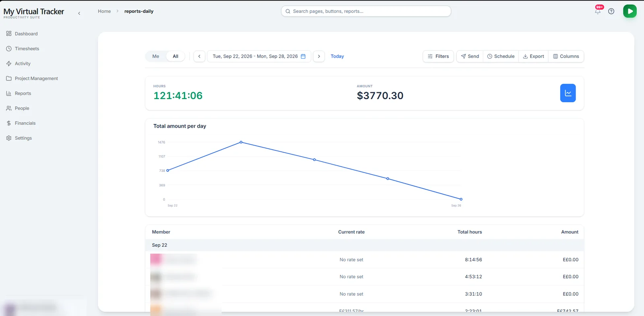The height and width of the screenshot is (316, 644).
Task: Select the Sep 22 group row
Action: click(364, 245)
